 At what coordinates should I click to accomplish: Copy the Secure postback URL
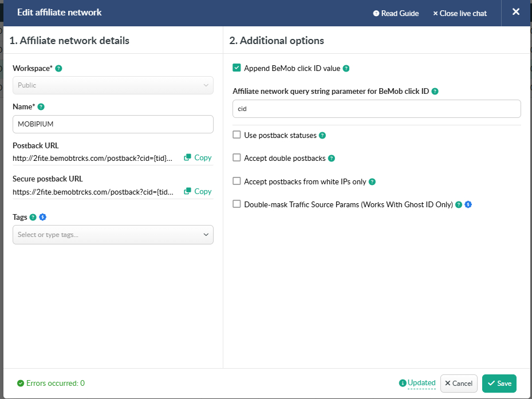(198, 192)
